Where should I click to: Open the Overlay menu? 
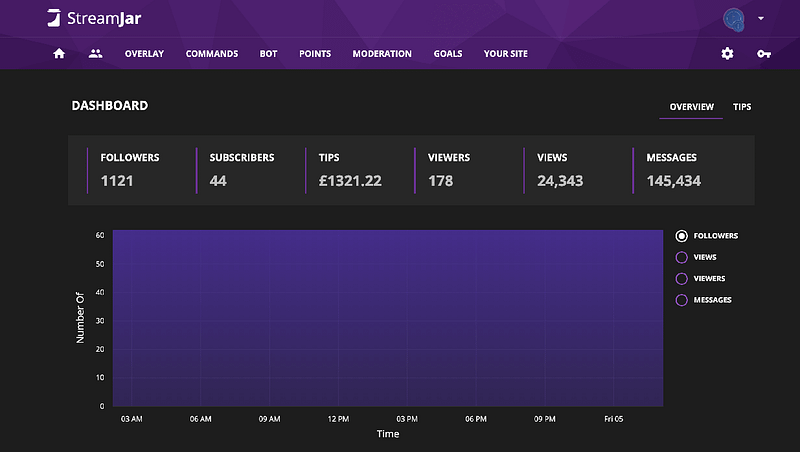(144, 54)
